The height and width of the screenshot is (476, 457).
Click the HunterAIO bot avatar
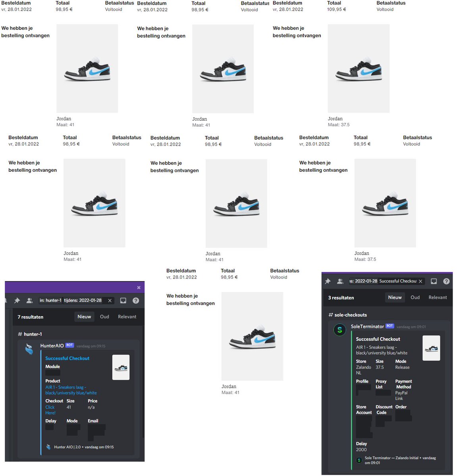(29, 349)
